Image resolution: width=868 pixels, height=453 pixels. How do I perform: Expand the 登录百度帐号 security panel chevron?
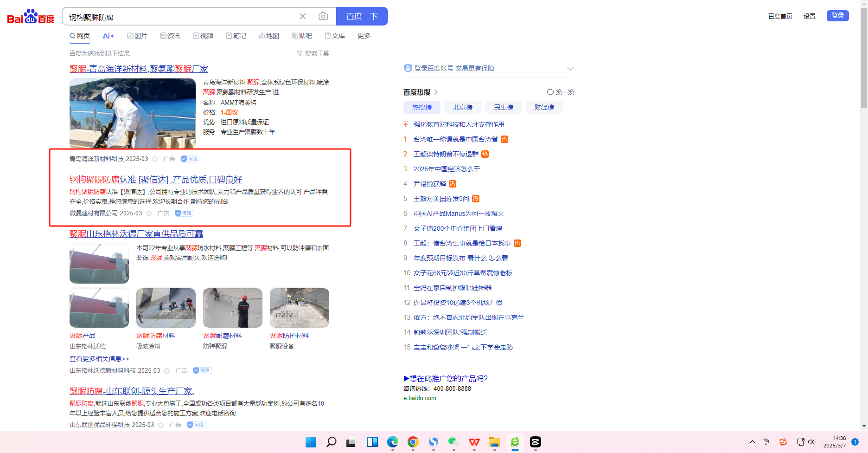click(x=570, y=69)
